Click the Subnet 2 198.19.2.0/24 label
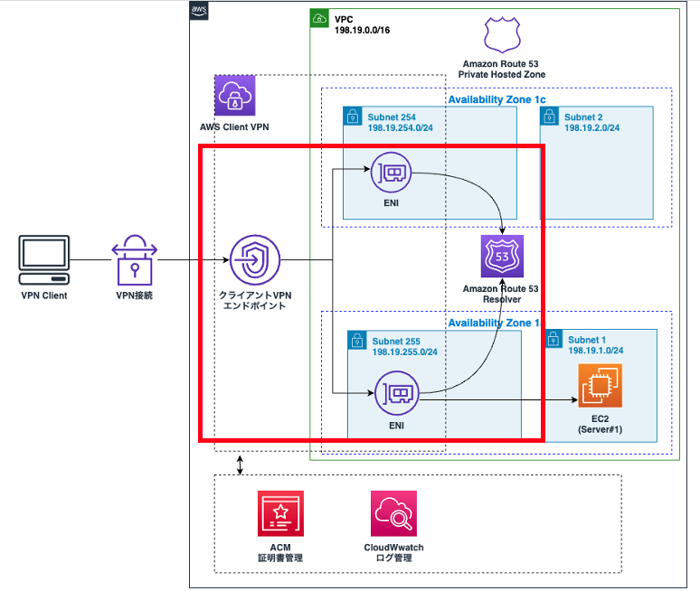700x591 pixels. (592, 122)
